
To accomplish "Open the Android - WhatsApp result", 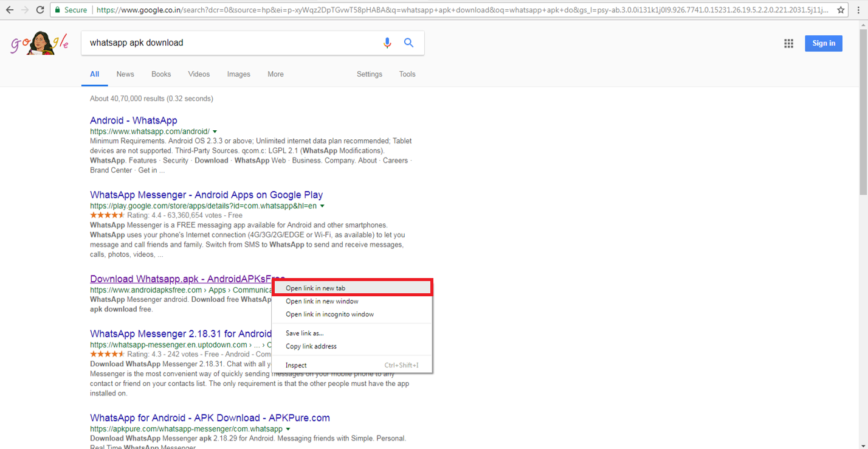I will coord(134,120).
